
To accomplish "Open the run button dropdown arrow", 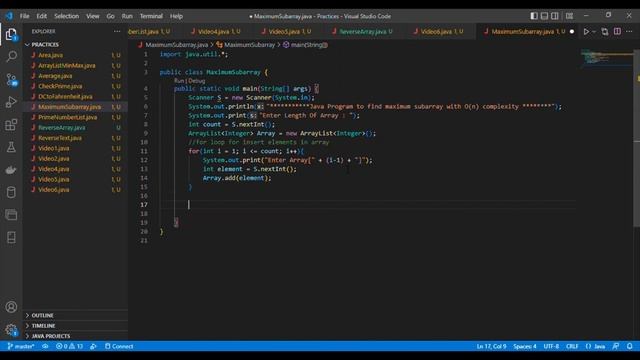I will pos(594,31).
